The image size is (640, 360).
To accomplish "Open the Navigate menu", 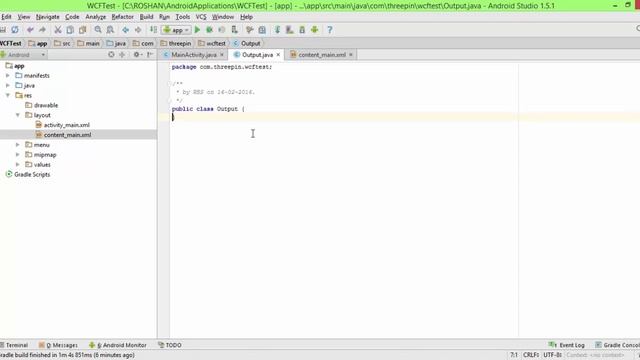I will click(47, 17).
